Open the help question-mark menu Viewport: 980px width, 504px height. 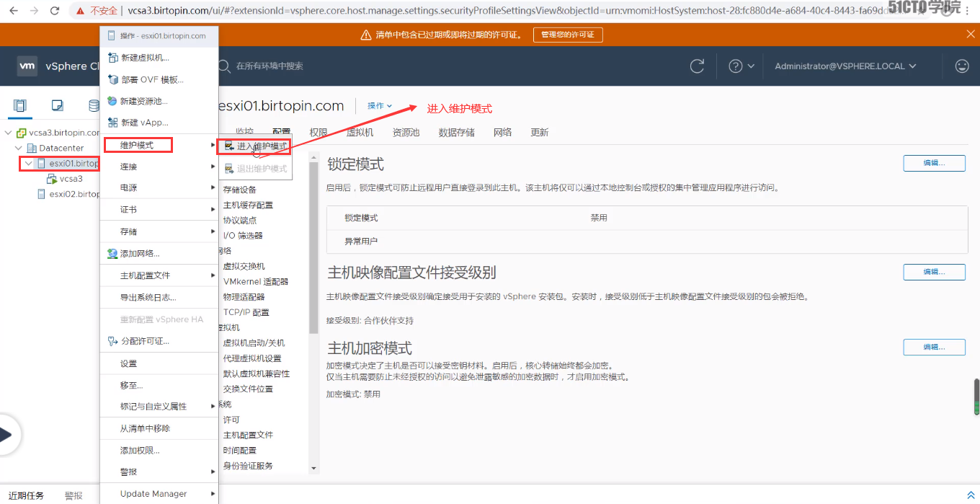tap(741, 66)
